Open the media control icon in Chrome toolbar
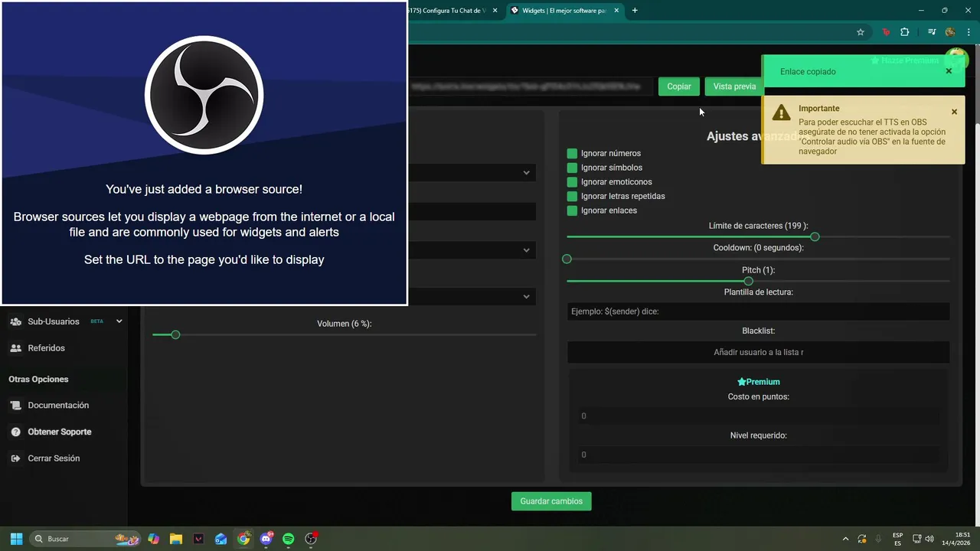 point(932,32)
